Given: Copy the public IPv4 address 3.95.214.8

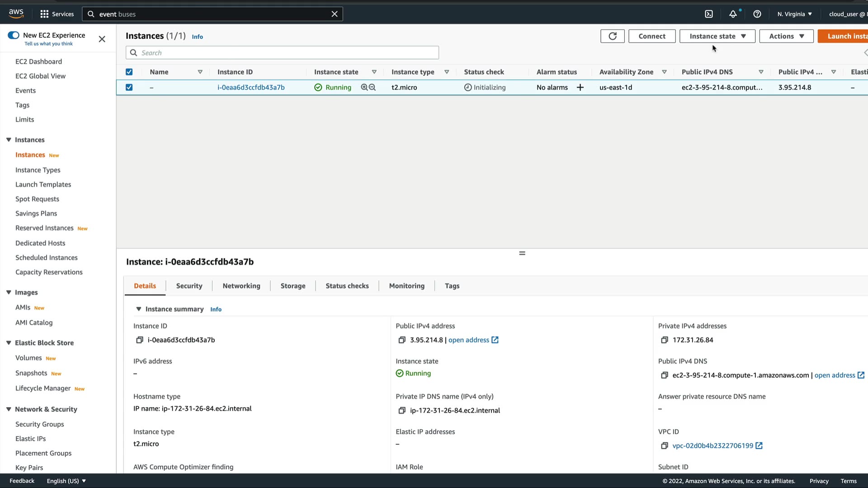Looking at the screenshot, I should point(402,340).
